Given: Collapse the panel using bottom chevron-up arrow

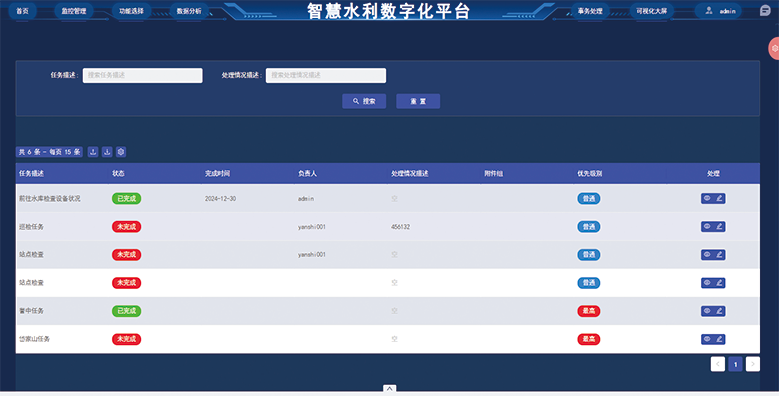Looking at the screenshot, I should pyautogui.click(x=390, y=389).
